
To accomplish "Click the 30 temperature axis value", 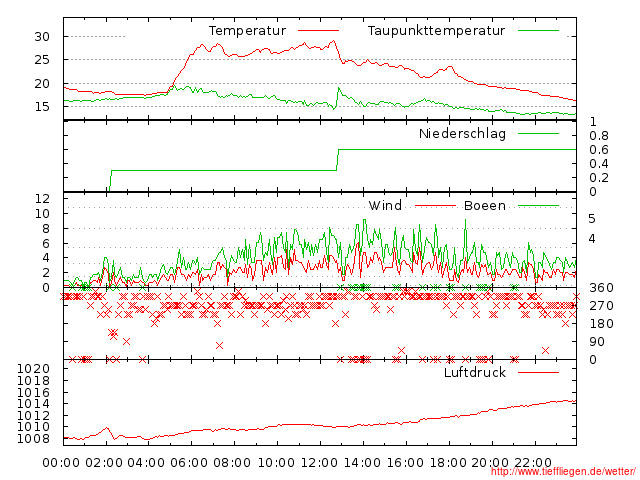I will pyautogui.click(x=42, y=37).
